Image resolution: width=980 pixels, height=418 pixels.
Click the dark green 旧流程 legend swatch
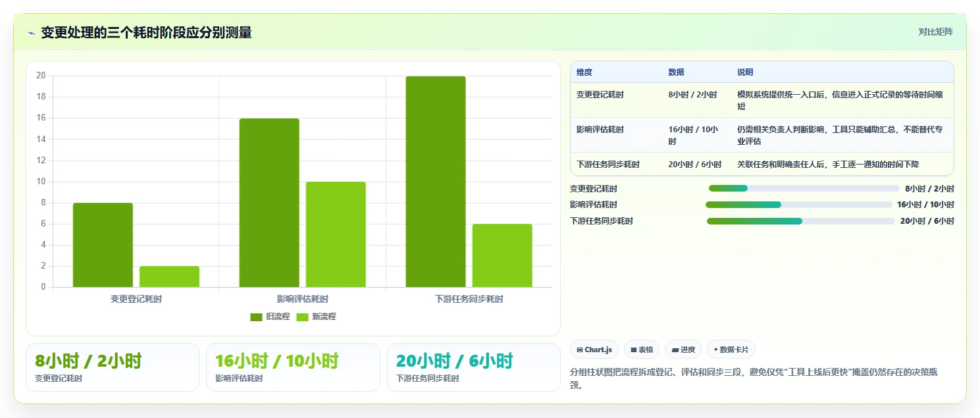(256, 317)
